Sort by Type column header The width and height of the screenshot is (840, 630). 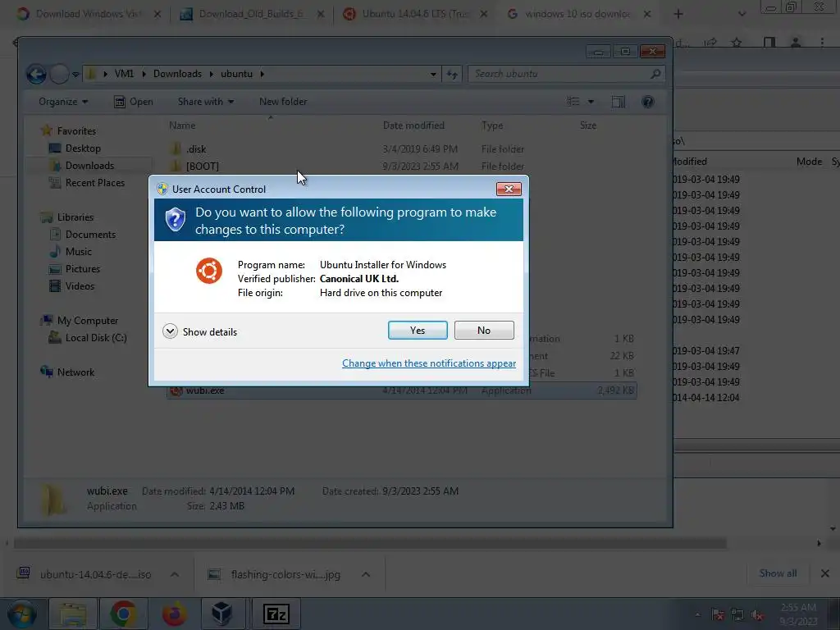click(x=492, y=126)
